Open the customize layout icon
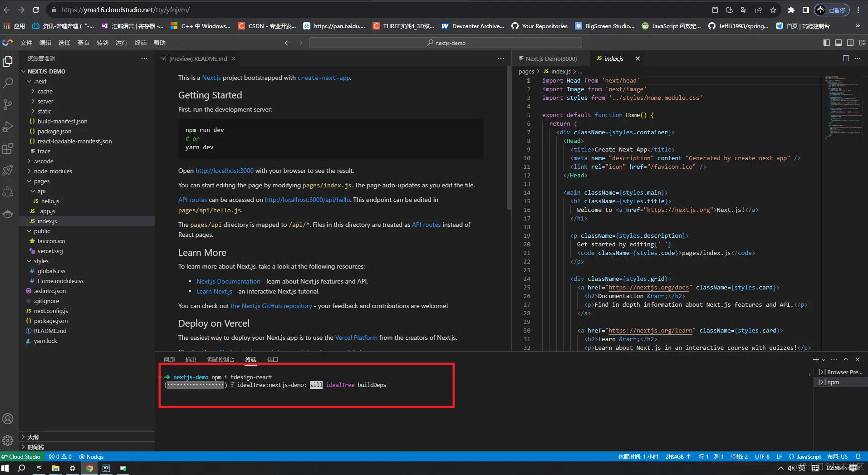 click(862, 43)
